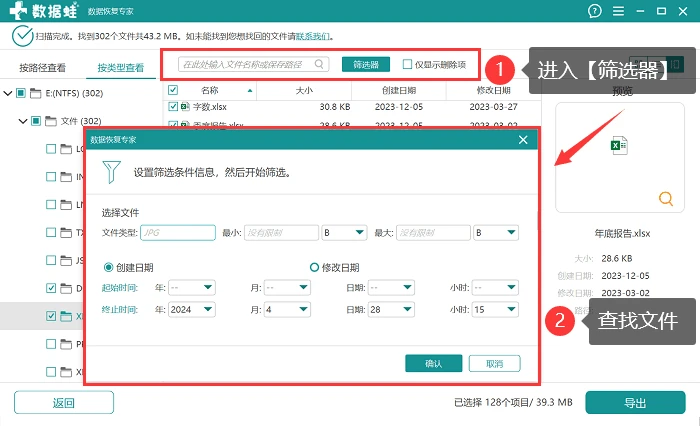Screen dimensions: 700x426
Task: Switch to the 按类型查看 tab
Action: pos(121,68)
